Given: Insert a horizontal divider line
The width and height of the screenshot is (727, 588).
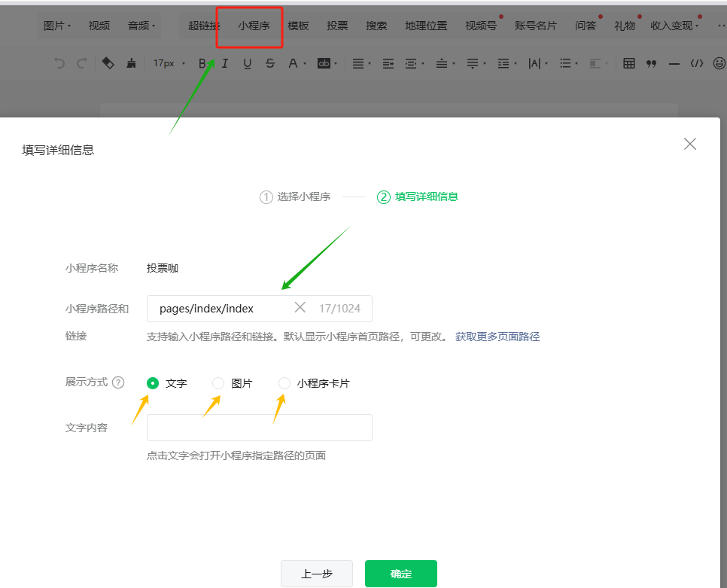Looking at the screenshot, I should (x=674, y=64).
